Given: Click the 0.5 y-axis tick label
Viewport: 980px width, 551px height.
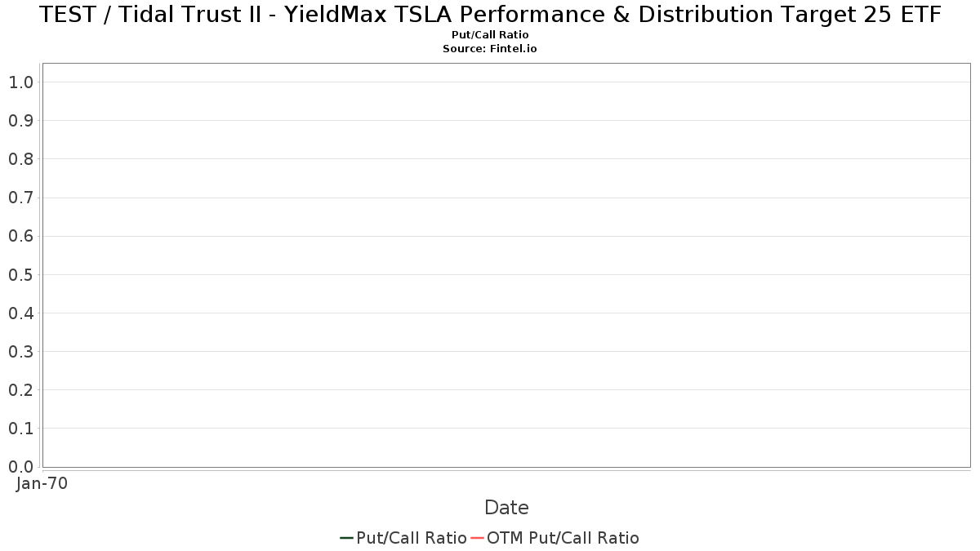Looking at the screenshot, I should coord(20,274).
